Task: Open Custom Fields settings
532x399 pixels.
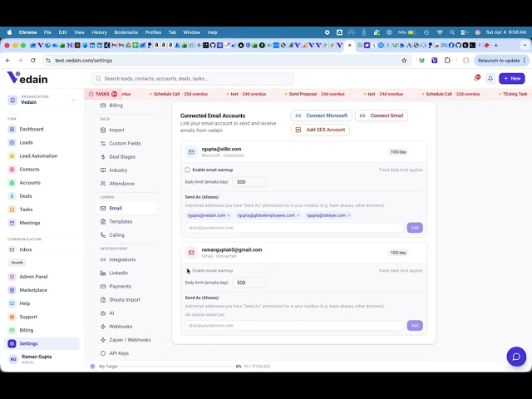Action: (125, 144)
